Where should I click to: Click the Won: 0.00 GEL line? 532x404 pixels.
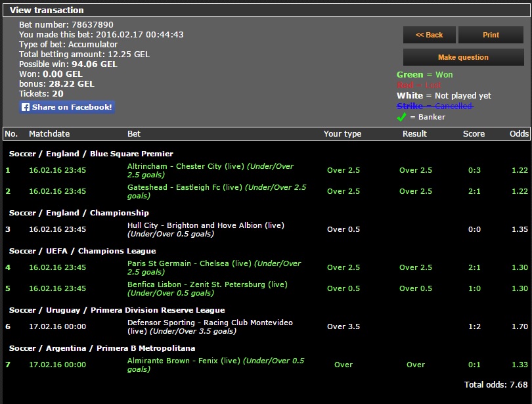(51, 74)
